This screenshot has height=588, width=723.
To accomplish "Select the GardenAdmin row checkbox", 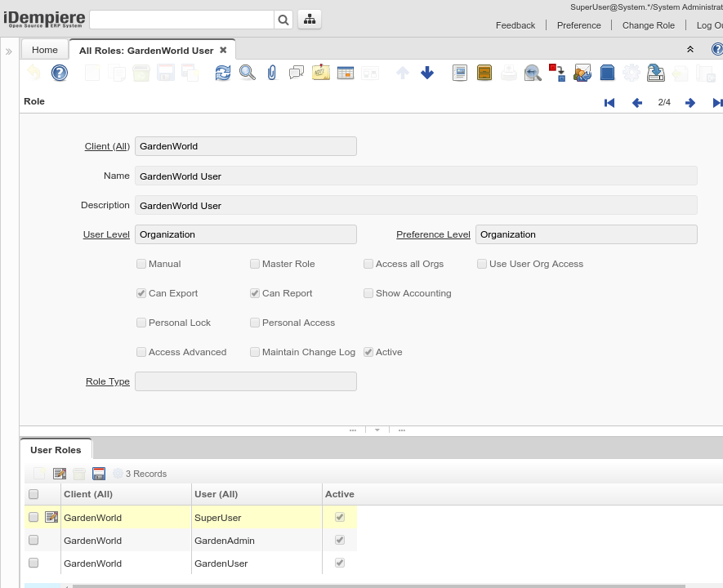I will tap(33, 541).
